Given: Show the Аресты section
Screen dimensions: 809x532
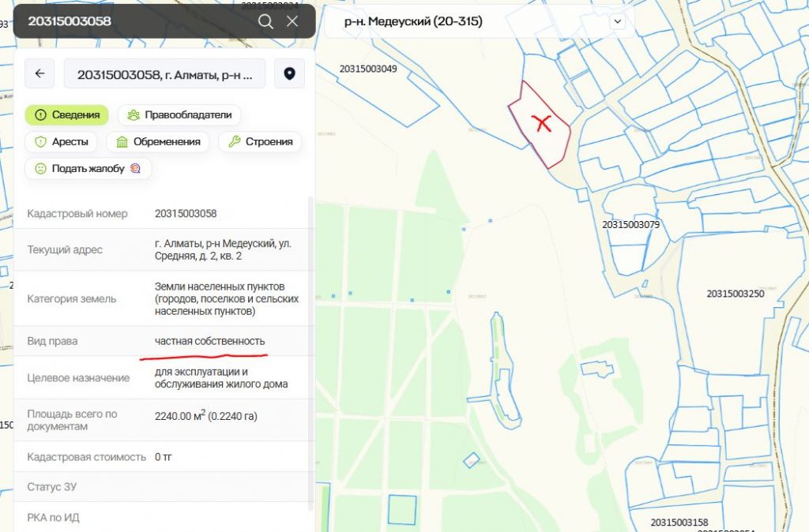Looking at the screenshot, I should [62, 142].
